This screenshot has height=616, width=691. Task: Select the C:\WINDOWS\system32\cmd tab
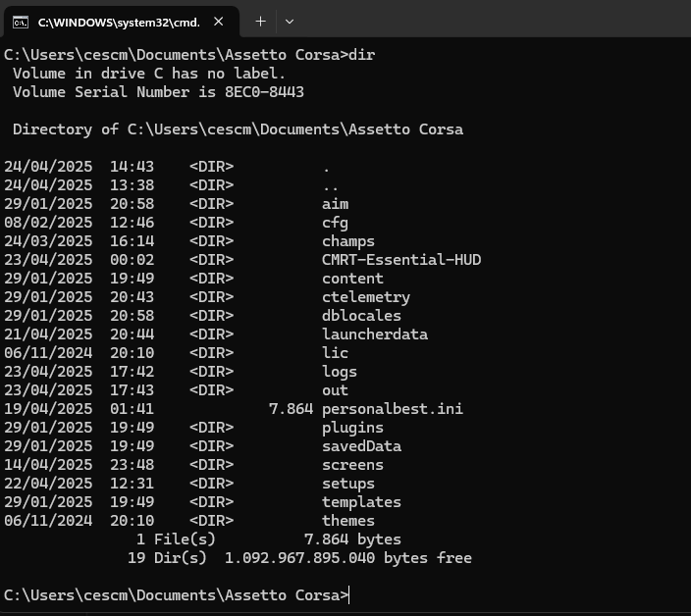point(118,22)
